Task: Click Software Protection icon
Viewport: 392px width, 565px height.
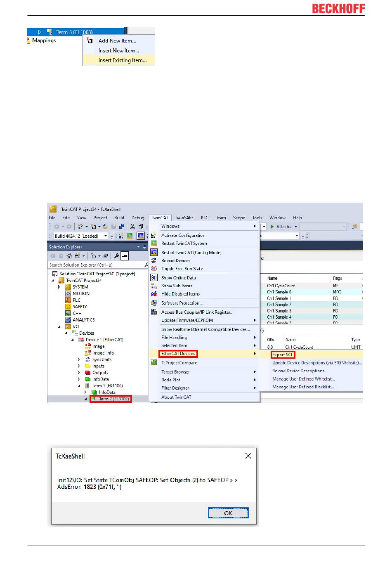Action: point(154,303)
